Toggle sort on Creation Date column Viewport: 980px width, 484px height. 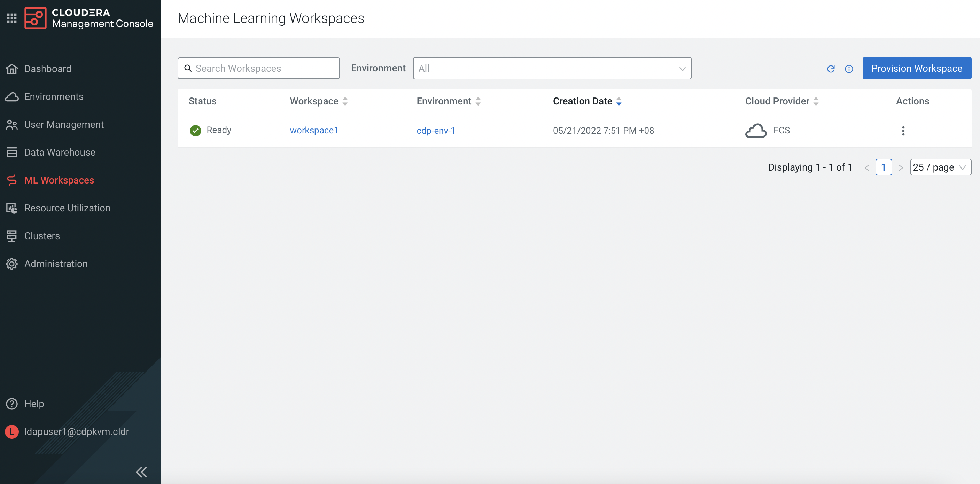(x=619, y=101)
